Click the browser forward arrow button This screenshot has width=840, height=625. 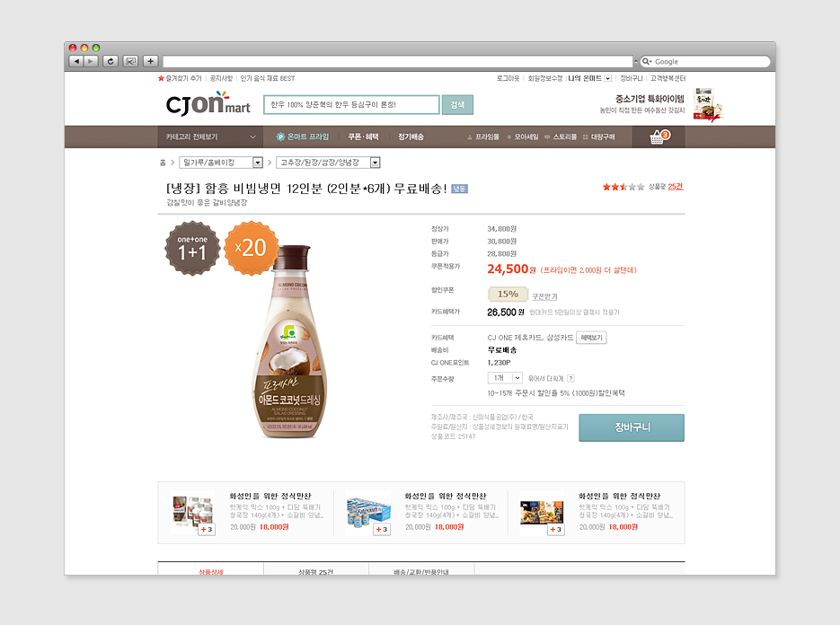(x=91, y=61)
